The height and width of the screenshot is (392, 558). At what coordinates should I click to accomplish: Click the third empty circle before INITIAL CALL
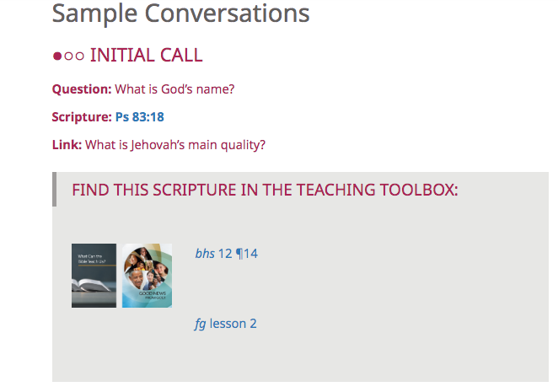[x=78, y=56]
